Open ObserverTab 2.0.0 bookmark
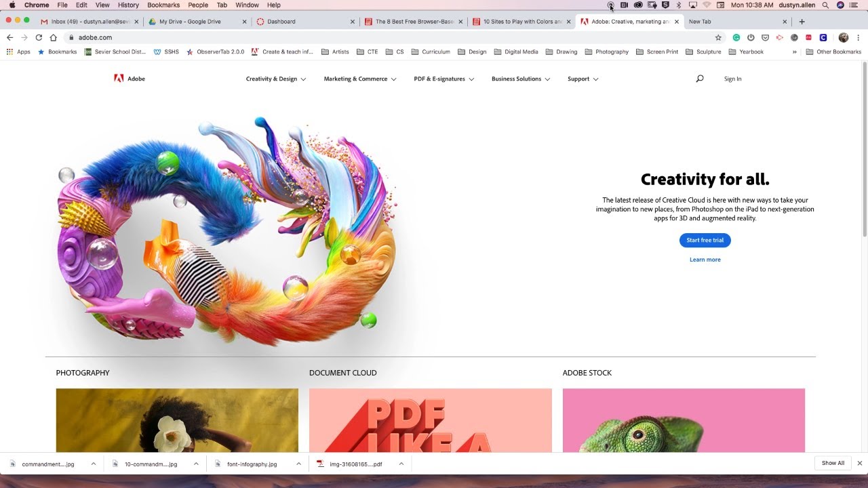The height and width of the screenshot is (488, 868). coord(215,52)
